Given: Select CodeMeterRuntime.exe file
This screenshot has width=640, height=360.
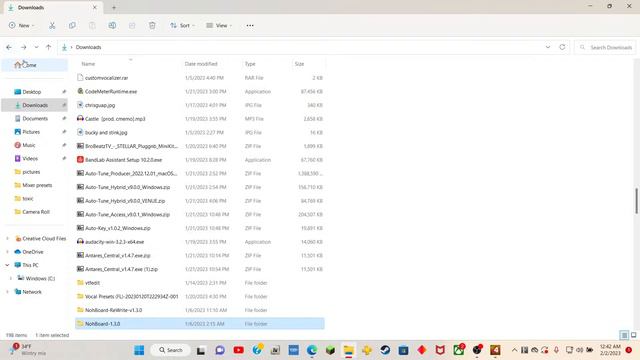Looking at the screenshot, I should (200, 91).
